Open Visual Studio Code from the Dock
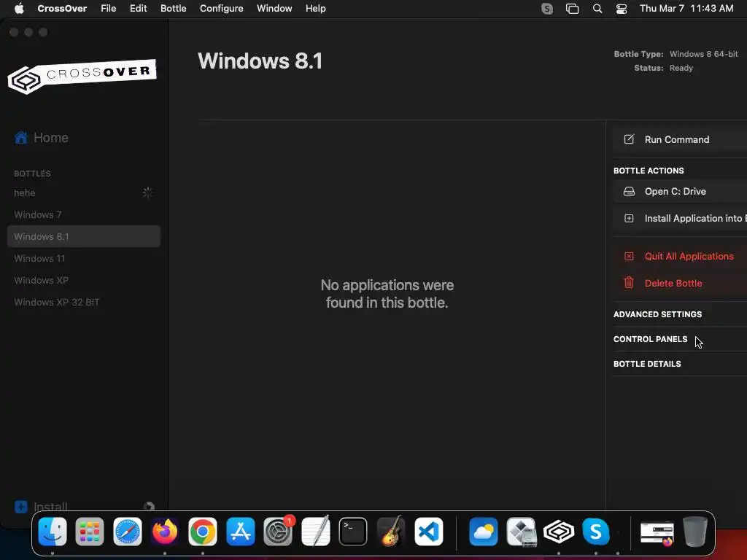The width and height of the screenshot is (747, 560). pyautogui.click(x=429, y=532)
